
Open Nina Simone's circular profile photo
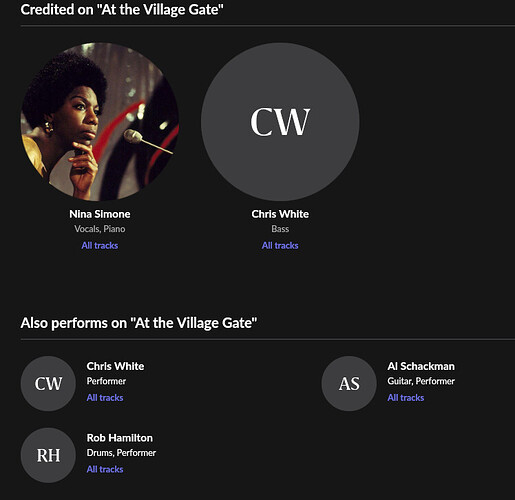point(100,122)
